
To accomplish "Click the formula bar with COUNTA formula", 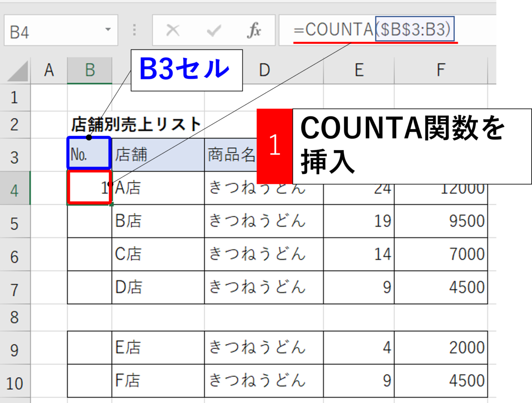I will (387, 30).
